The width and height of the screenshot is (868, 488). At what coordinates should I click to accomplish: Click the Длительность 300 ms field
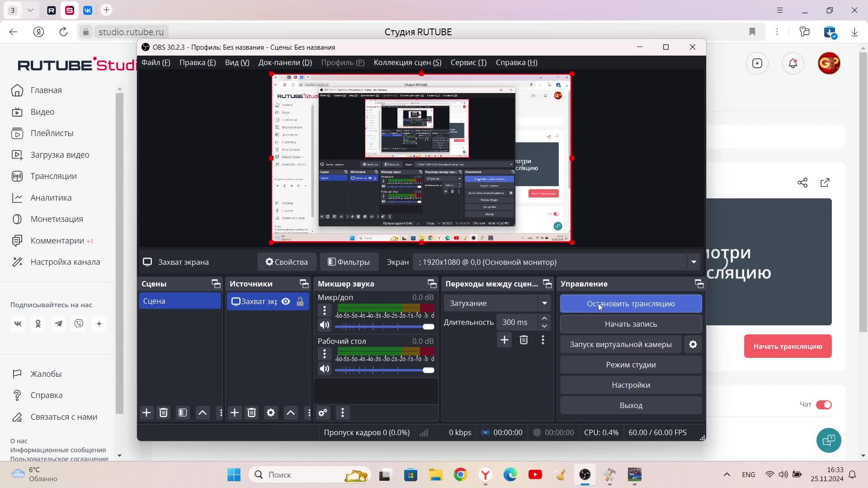pyautogui.click(x=517, y=322)
